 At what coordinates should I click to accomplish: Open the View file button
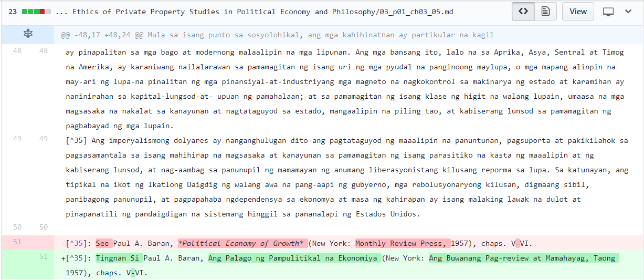point(578,11)
